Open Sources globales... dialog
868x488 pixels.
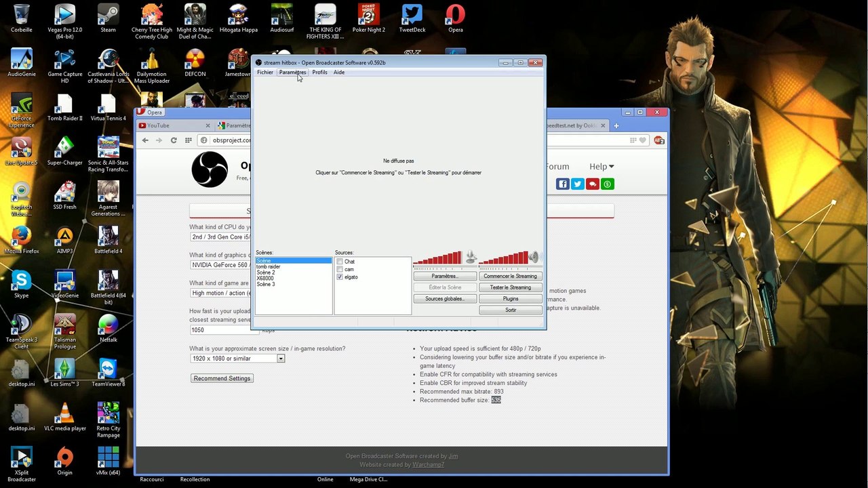coord(445,299)
